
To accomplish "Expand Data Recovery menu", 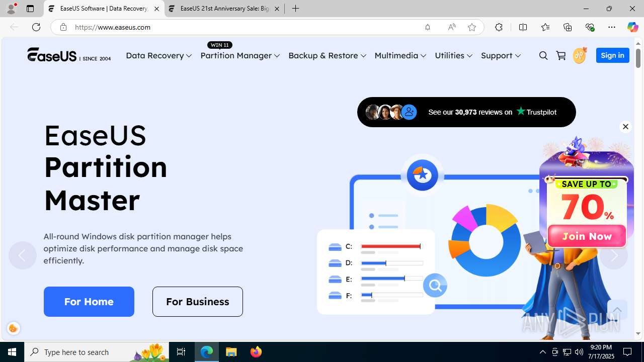I will (x=158, y=55).
